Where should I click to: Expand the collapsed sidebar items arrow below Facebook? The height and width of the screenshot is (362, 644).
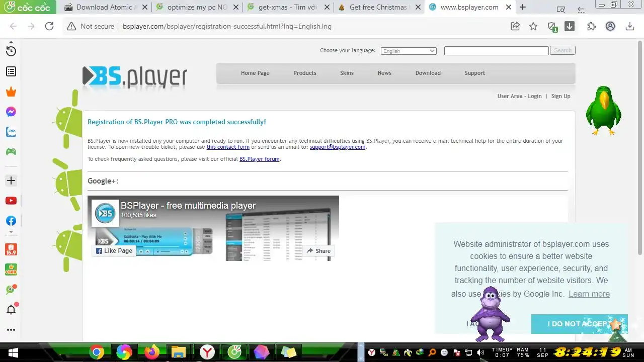[x=11, y=232]
